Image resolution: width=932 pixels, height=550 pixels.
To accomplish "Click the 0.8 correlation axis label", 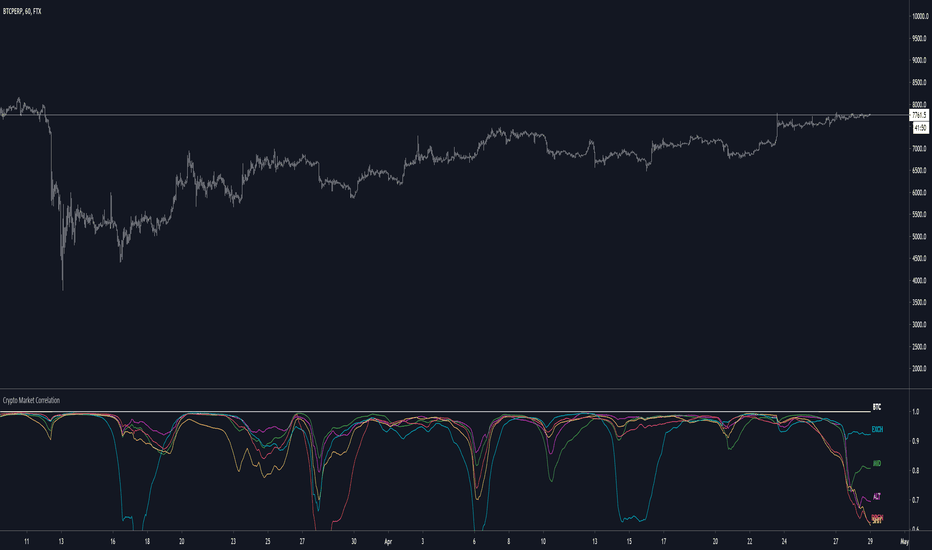I will pyautogui.click(x=915, y=471).
